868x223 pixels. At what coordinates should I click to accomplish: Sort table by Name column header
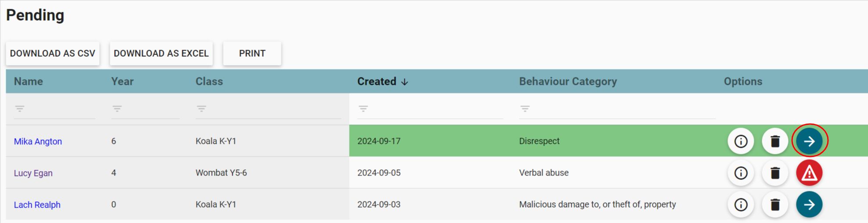[29, 81]
